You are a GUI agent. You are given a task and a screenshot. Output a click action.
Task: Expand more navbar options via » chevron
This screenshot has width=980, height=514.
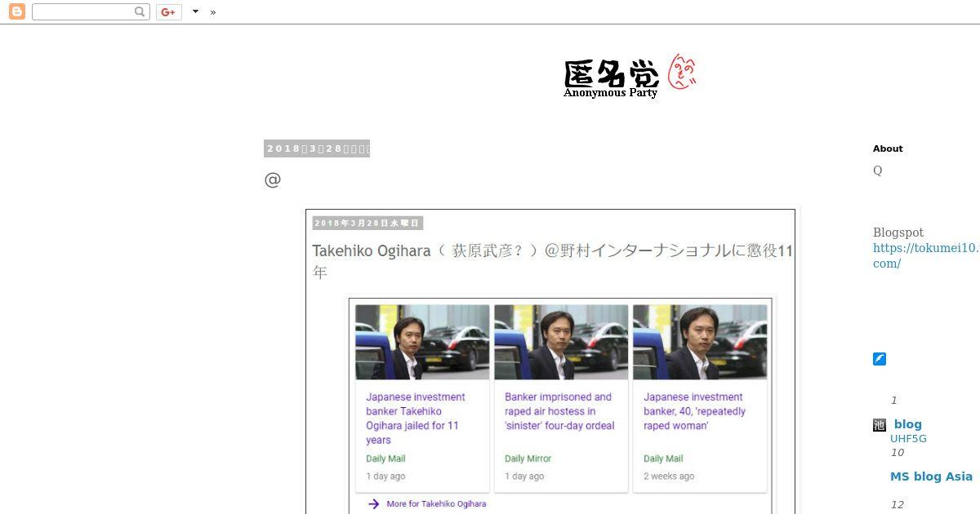(x=213, y=12)
